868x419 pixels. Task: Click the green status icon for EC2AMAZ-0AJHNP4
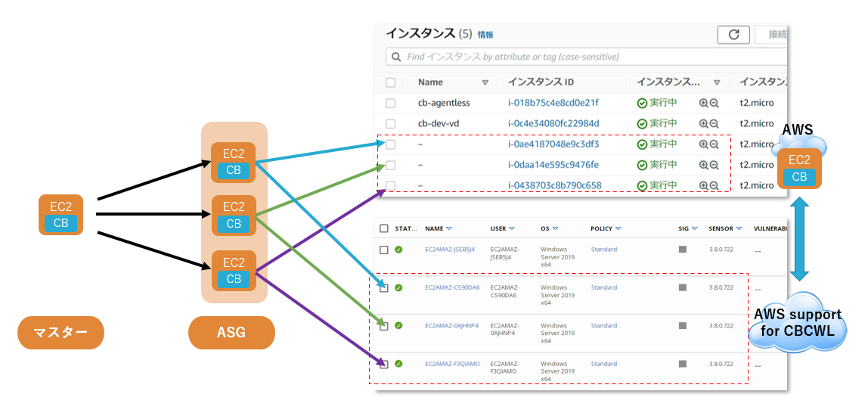pyautogui.click(x=398, y=325)
